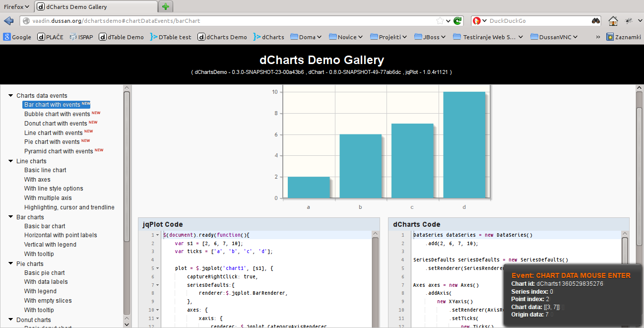
Task: Open With multiple axis demo
Action: (x=48, y=198)
